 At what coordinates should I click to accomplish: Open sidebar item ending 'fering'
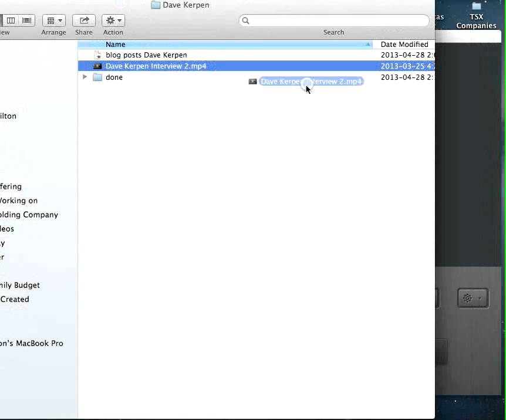tap(11, 187)
